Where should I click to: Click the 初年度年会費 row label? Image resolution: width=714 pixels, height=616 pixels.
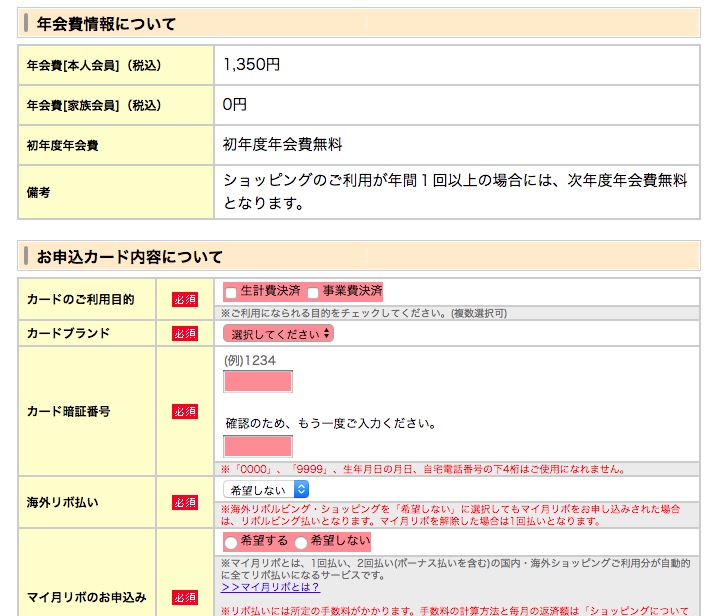[62, 146]
